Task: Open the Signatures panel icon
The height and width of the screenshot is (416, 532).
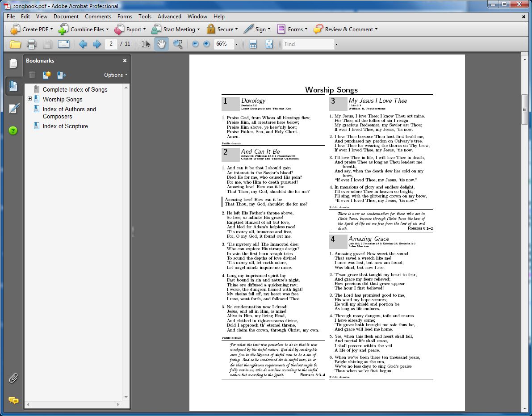Action: [x=13, y=108]
